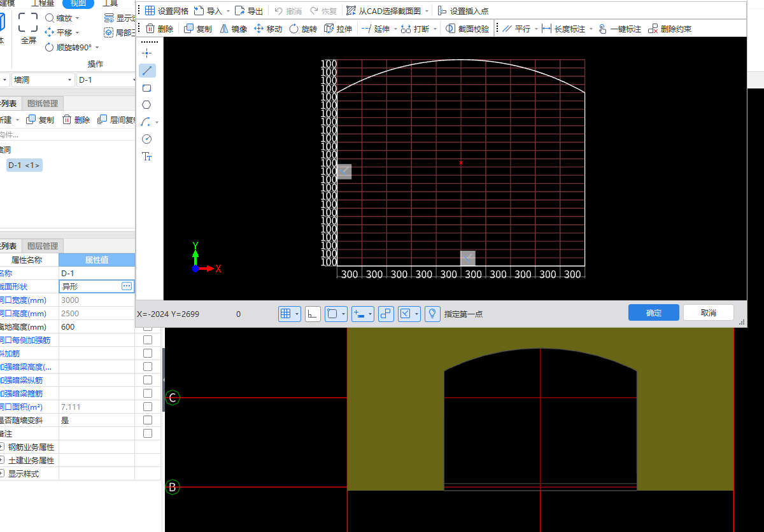Expand the 钢筋业务属性 group
Viewport: 764px width, 532px height.
[2, 447]
